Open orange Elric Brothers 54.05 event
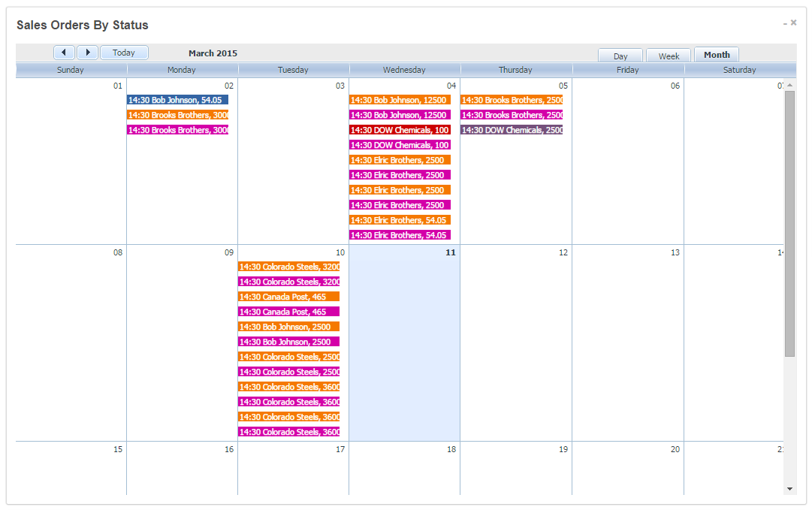812x510 pixels. coord(400,220)
